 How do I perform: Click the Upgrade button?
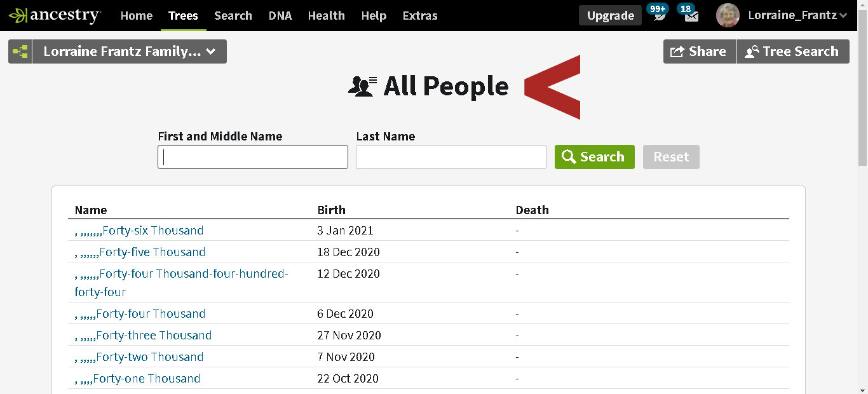pyautogui.click(x=610, y=15)
